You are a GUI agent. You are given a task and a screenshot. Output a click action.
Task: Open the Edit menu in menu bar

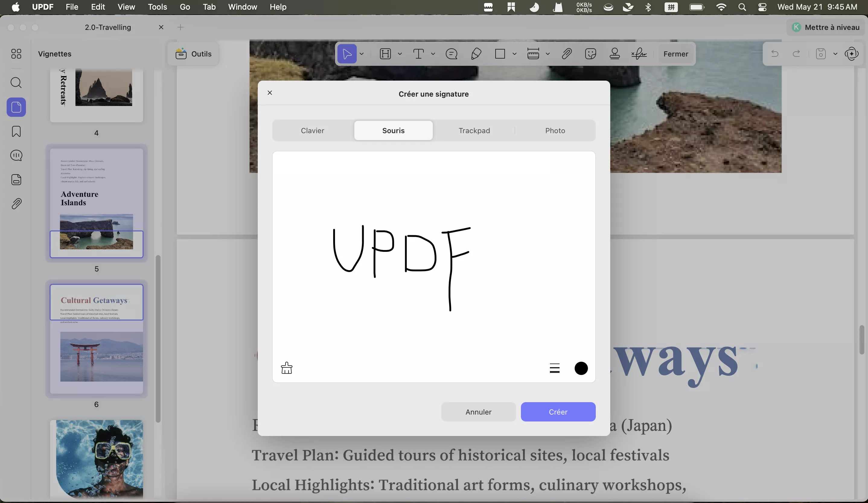point(98,7)
